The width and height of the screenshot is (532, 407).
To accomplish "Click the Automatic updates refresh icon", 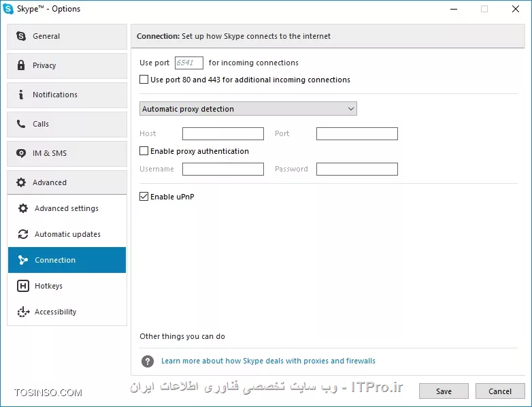I will click(x=23, y=234).
